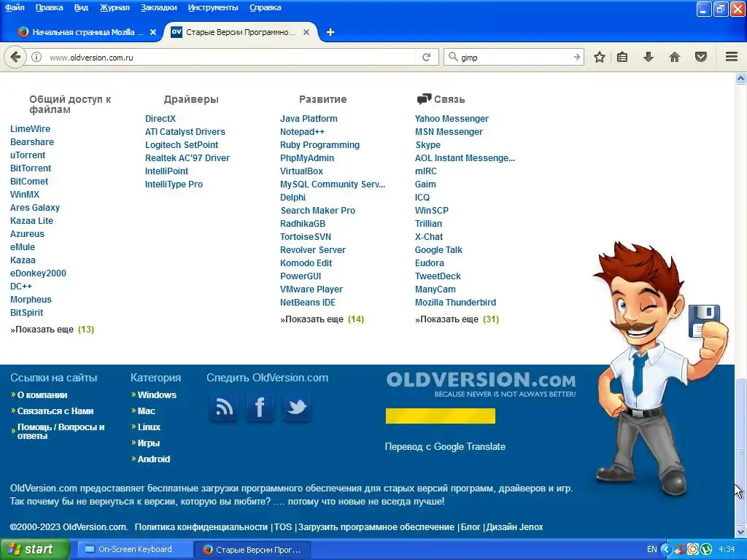Viewport: 747px width, 560px height.
Task: Open Загрузить программное обеспечение link
Action: [376, 527]
